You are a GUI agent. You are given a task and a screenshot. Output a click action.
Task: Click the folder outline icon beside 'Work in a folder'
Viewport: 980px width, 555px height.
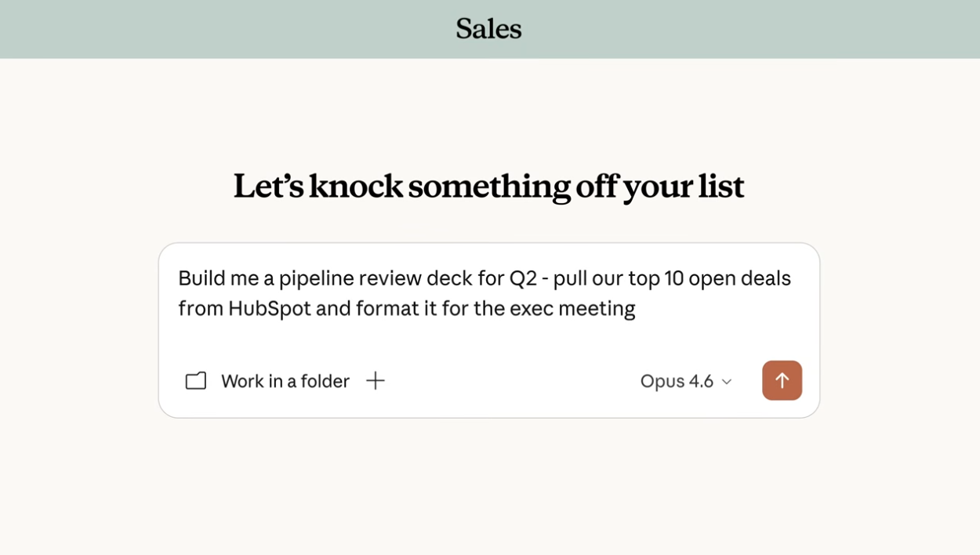pos(195,380)
